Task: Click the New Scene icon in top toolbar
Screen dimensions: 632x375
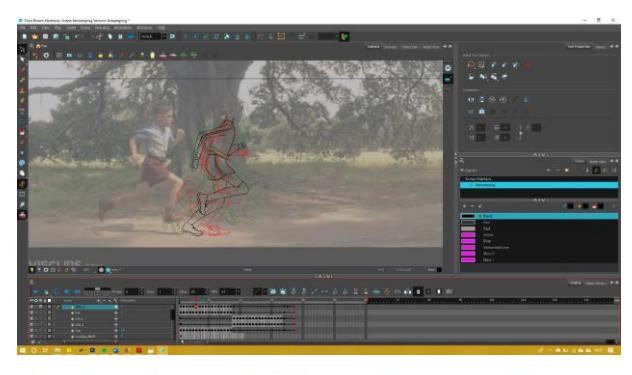Action: point(25,37)
